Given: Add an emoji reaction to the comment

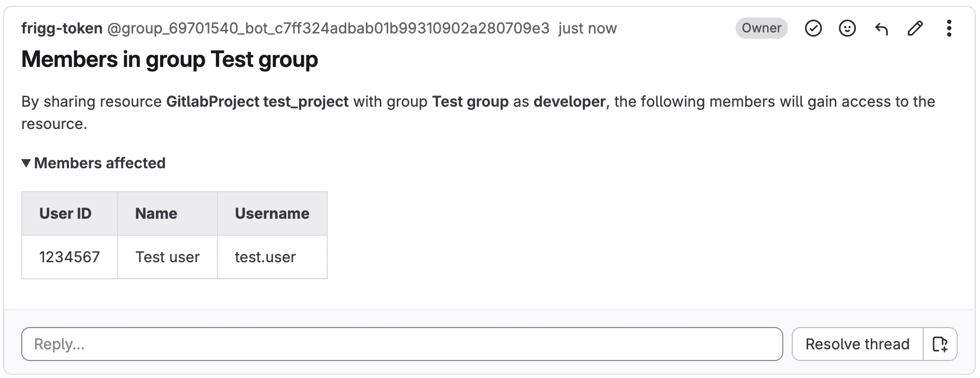Looking at the screenshot, I should pos(847,28).
